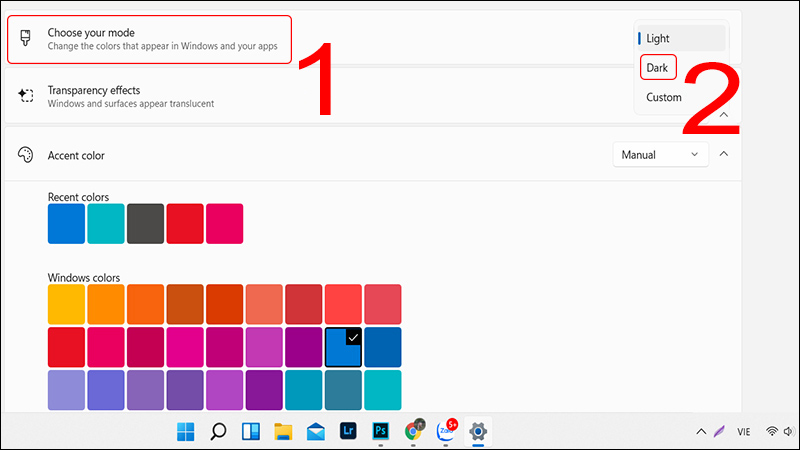800x450 pixels.
Task: Open the Accent color Manual dropdown
Action: [660, 155]
